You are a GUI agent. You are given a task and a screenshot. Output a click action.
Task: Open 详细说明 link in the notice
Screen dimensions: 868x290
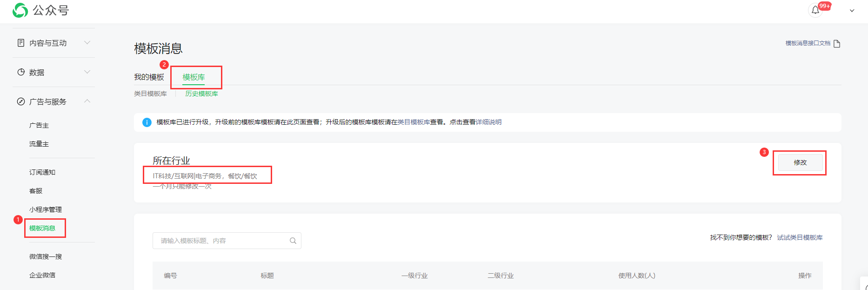point(488,122)
